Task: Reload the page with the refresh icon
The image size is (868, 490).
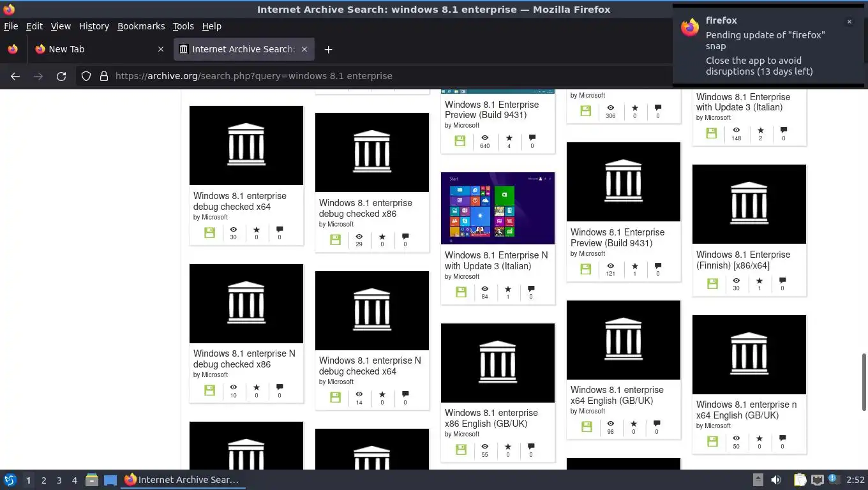Action: click(x=61, y=76)
